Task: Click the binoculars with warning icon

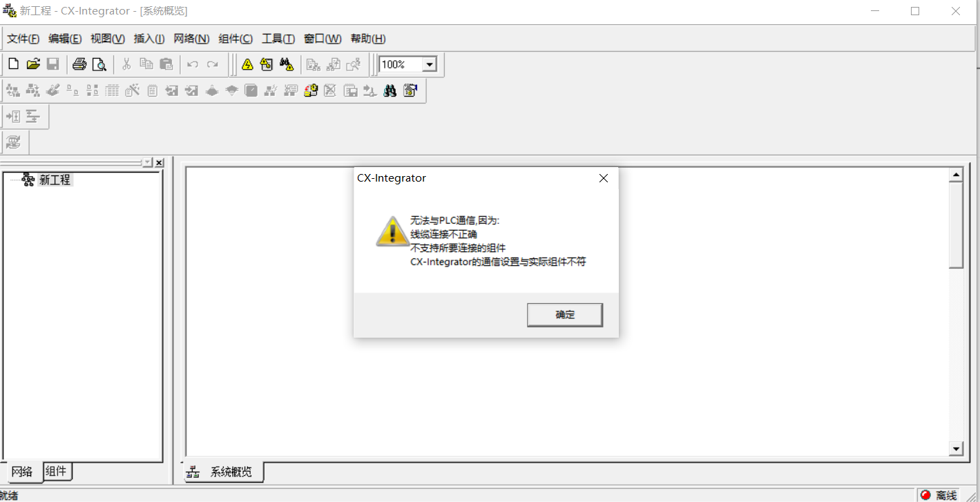Action: click(x=287, y=64)
